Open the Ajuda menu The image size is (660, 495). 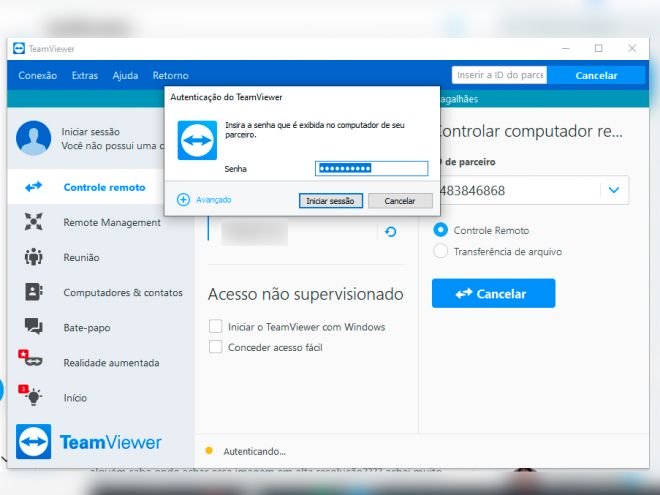coord(125,75)
